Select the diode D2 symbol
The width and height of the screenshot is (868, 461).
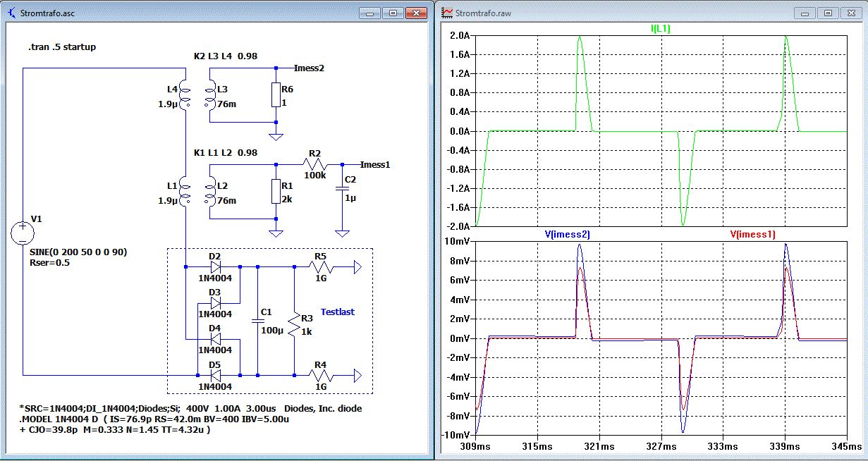[214, 267]
